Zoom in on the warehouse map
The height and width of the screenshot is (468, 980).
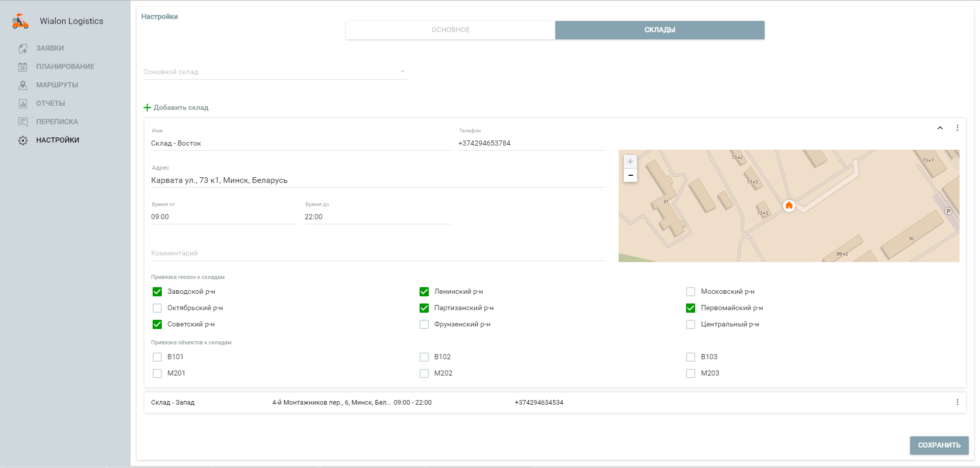[x=630, y=162]
